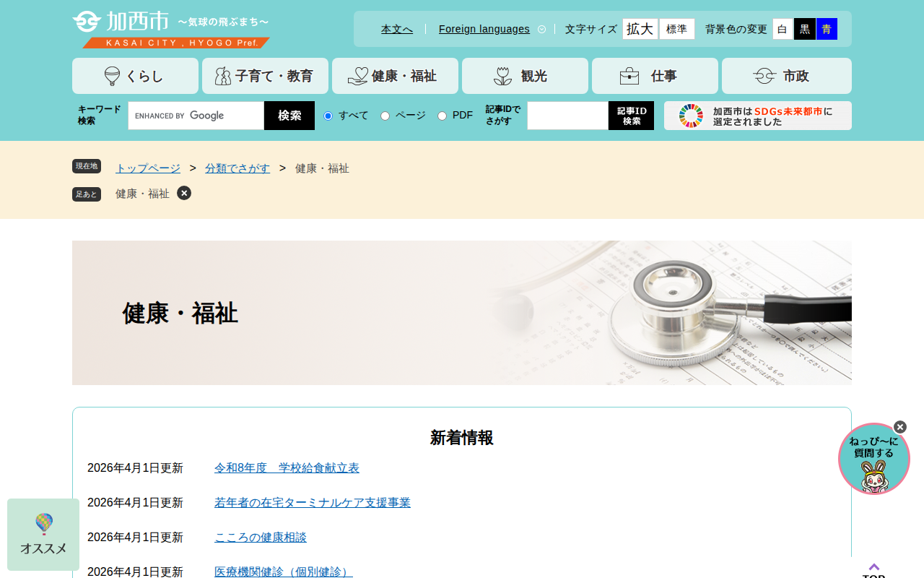Ask ねっぴ〜 chatbot a question
This screenshot has height=578, width=924.
tap(873, 460)
